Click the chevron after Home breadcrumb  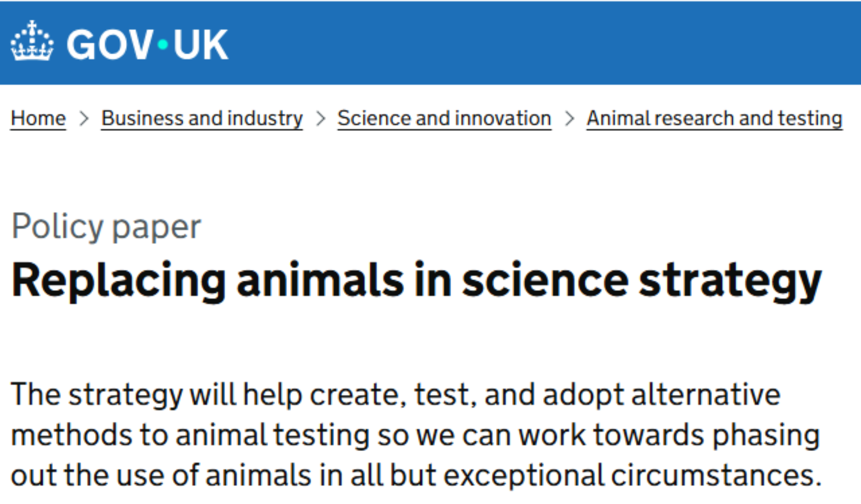(84, 118)
